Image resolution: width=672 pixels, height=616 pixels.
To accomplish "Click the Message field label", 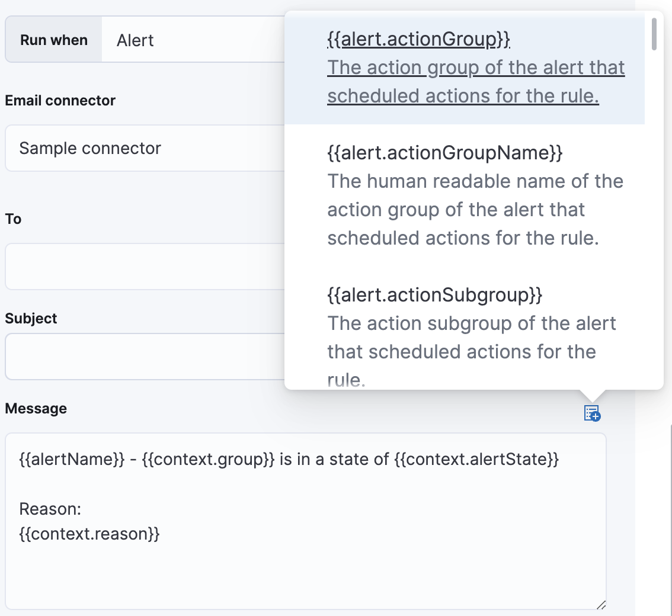I will pos(36,408).
